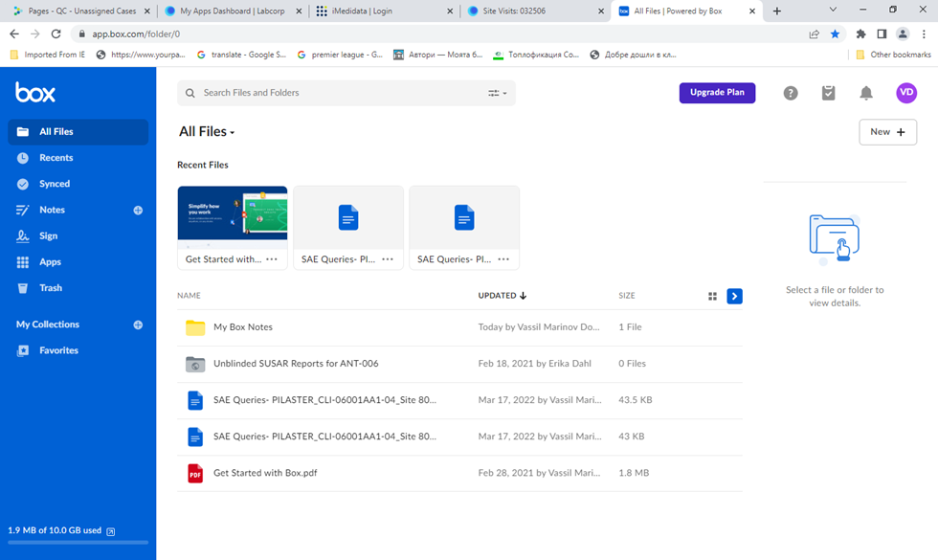Collapse the details panel arrow
The image size is (938, 560).
coord(735,296)
